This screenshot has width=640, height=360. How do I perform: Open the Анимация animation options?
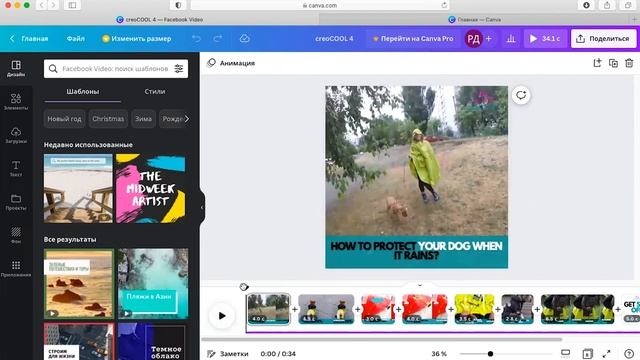231,63
